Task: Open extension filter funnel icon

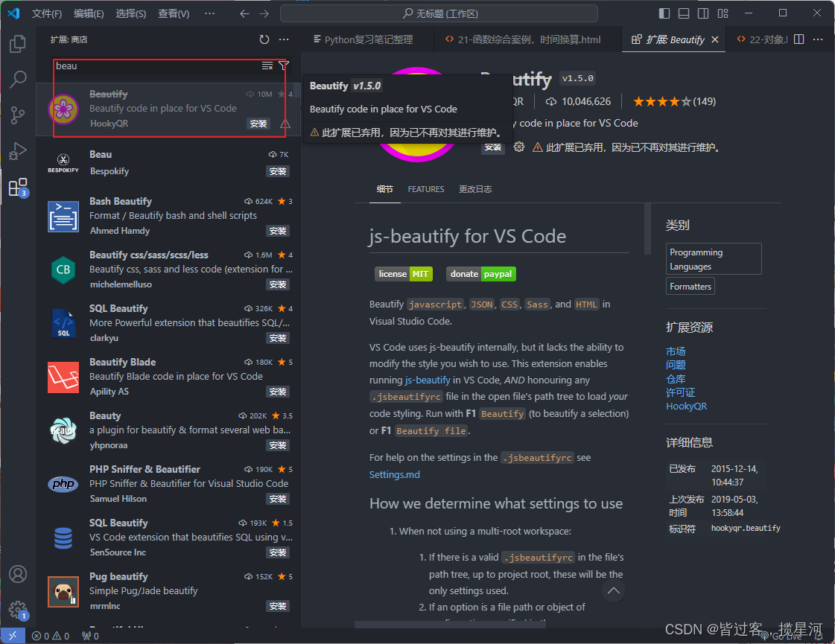Action: point(283,66)
